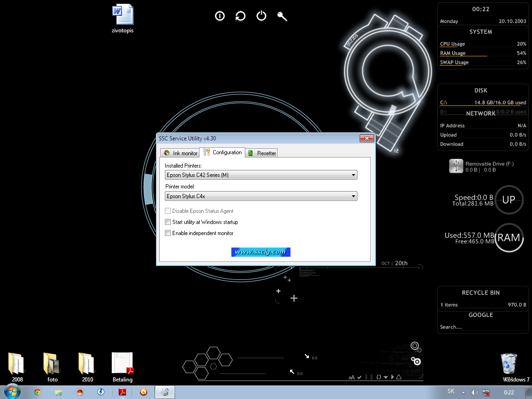Click the GOOGLE widget heading
The width and height of the screenshot is (532, 399).
481,315
